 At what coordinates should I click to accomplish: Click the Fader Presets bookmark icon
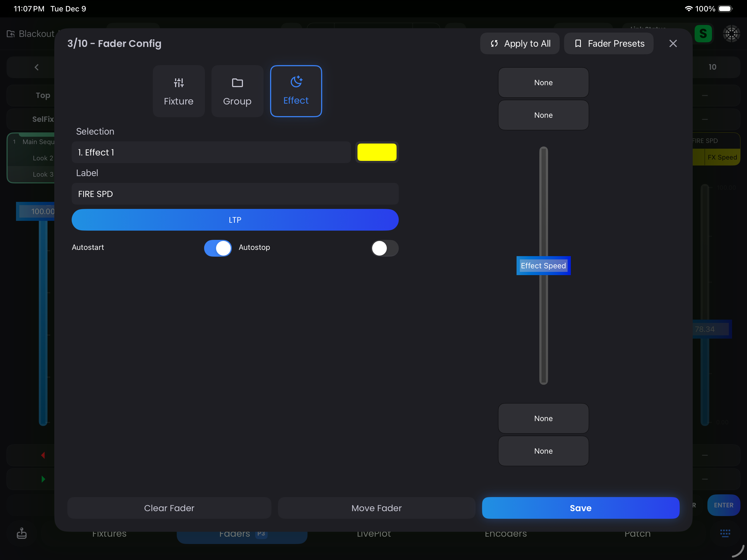tap(578, 43)
